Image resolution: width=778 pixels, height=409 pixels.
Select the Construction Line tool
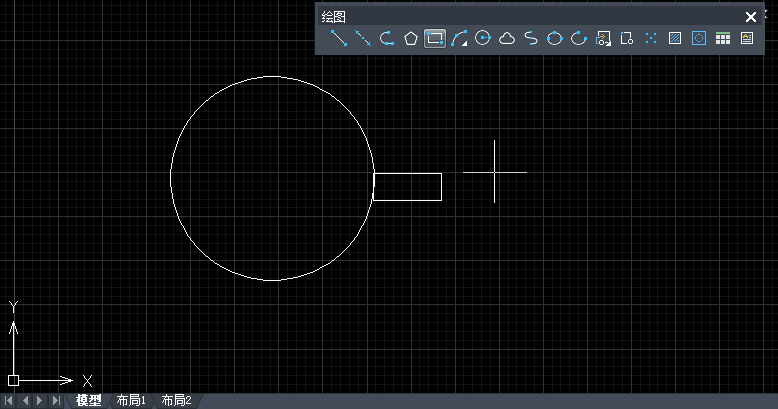[363, 39]
